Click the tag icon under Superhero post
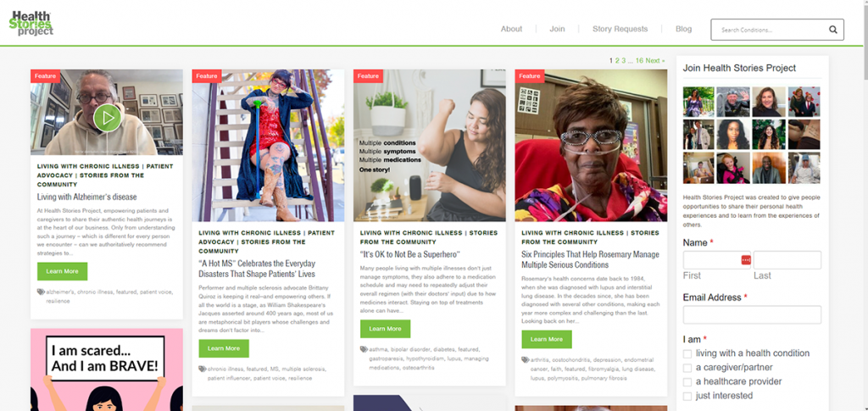868x411 pixels. pyautogui.click(x=364, y=349)
